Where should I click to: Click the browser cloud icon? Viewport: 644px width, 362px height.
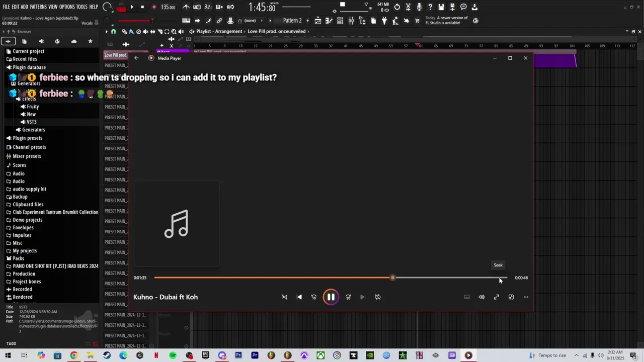pyautogui.click(x=74, y=41)
